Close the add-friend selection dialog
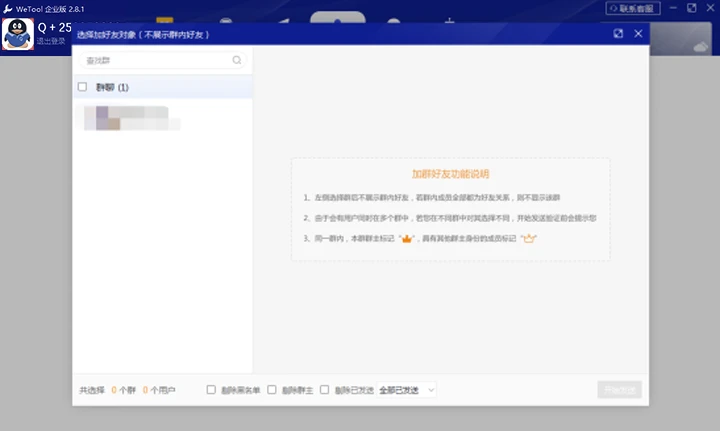720x433 pixels. [638, 34]
